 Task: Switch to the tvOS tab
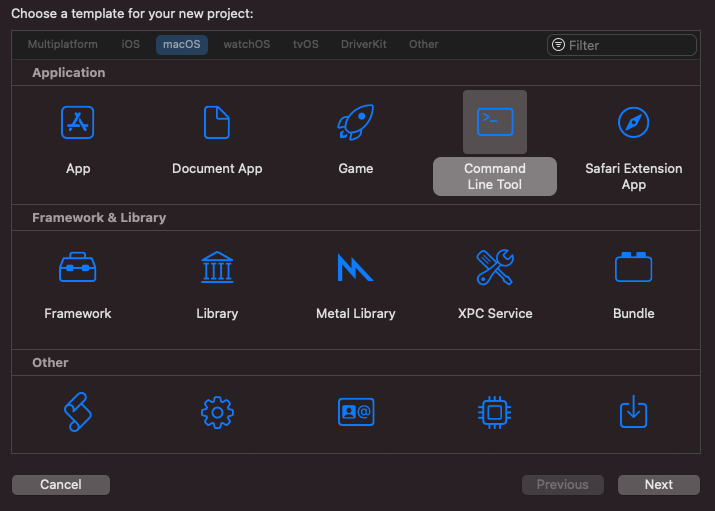coord(306,44)
